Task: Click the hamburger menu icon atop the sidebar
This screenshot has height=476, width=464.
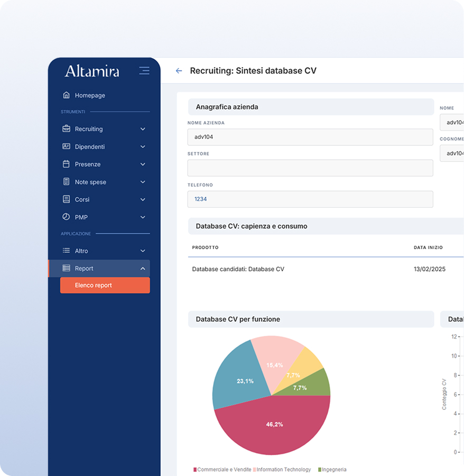Action: point(144,70)
